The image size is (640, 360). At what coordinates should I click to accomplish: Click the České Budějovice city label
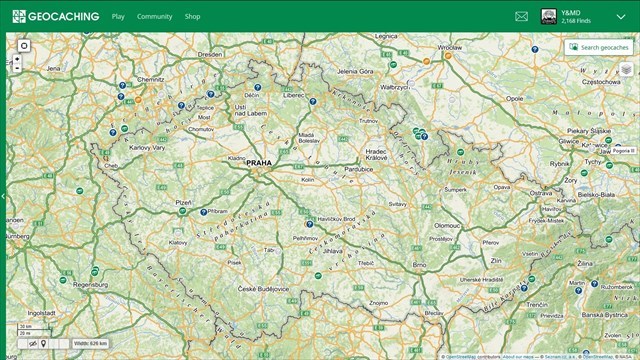(263, 289)
